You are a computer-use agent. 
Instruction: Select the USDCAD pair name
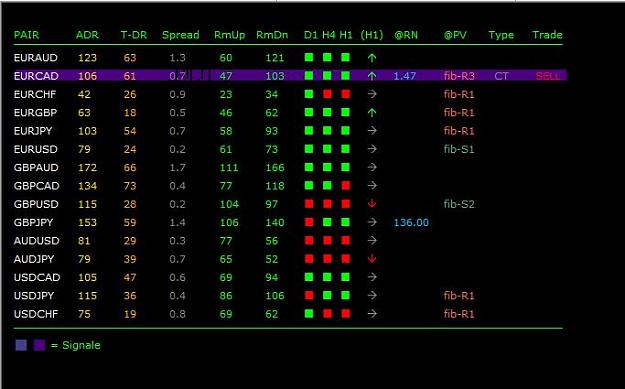coord(37,277)
